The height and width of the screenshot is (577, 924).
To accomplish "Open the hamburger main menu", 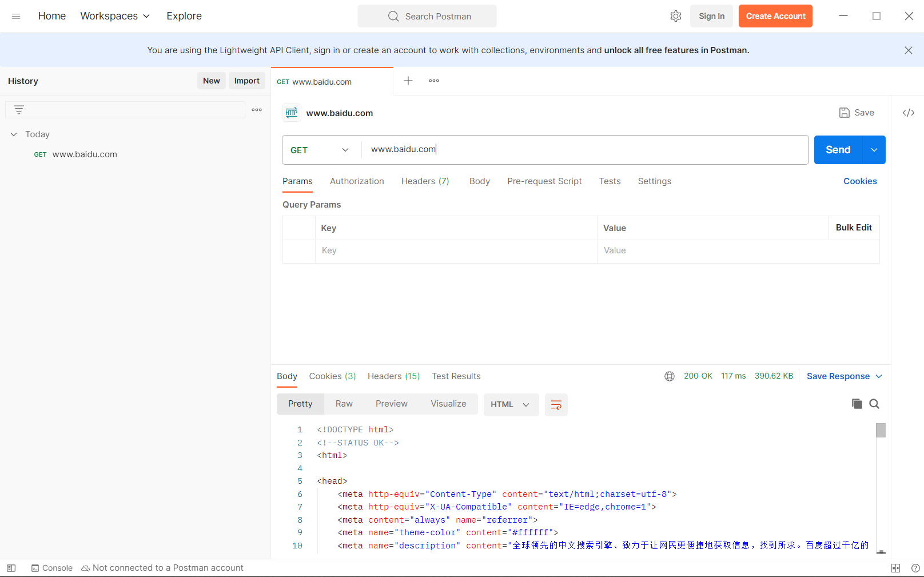I will (x=16, y=16).
